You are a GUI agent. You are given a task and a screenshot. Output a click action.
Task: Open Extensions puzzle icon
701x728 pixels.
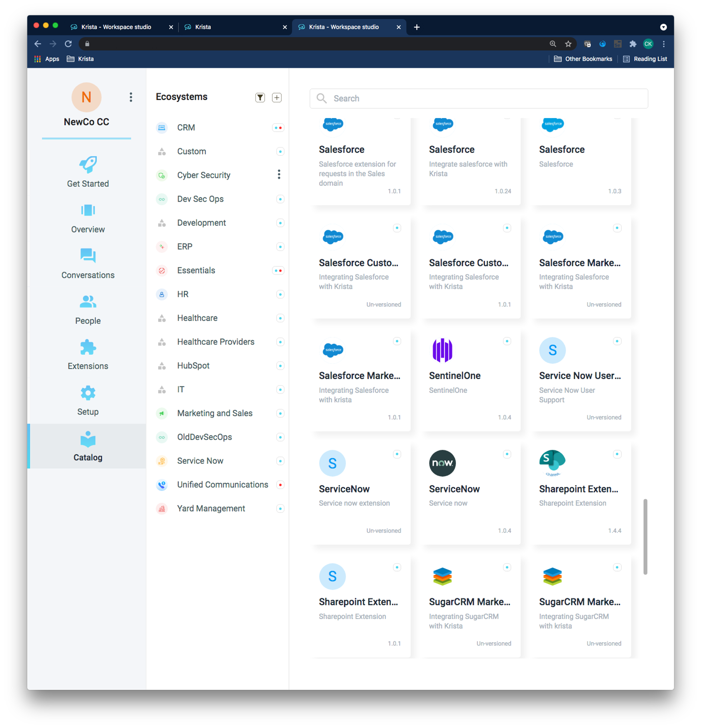88,348
